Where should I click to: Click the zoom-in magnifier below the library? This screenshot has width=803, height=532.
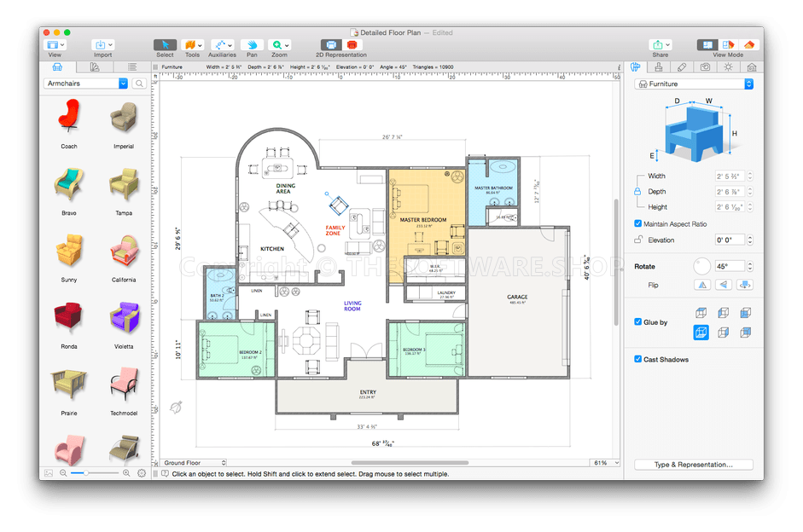[126, 473]
